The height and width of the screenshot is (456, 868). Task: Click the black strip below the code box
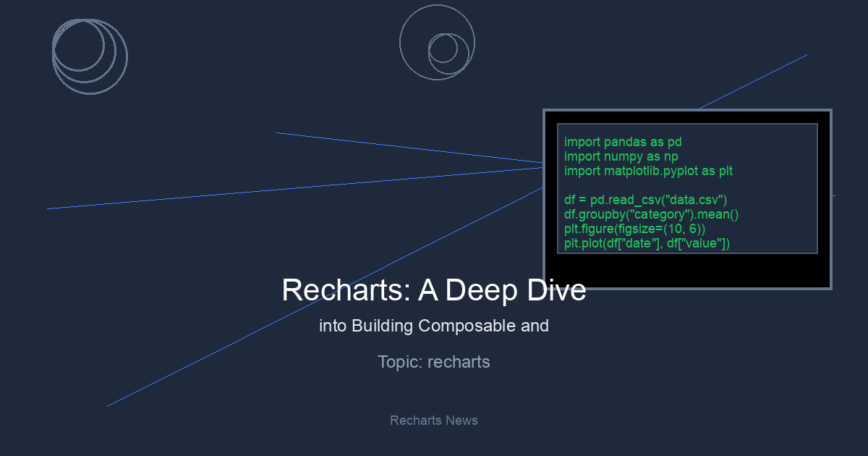pyautogui.click(x=687, y=270)
